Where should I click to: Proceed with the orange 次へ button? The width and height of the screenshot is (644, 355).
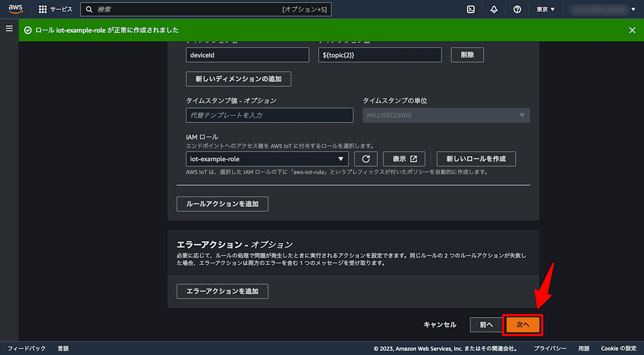point(523,325)
